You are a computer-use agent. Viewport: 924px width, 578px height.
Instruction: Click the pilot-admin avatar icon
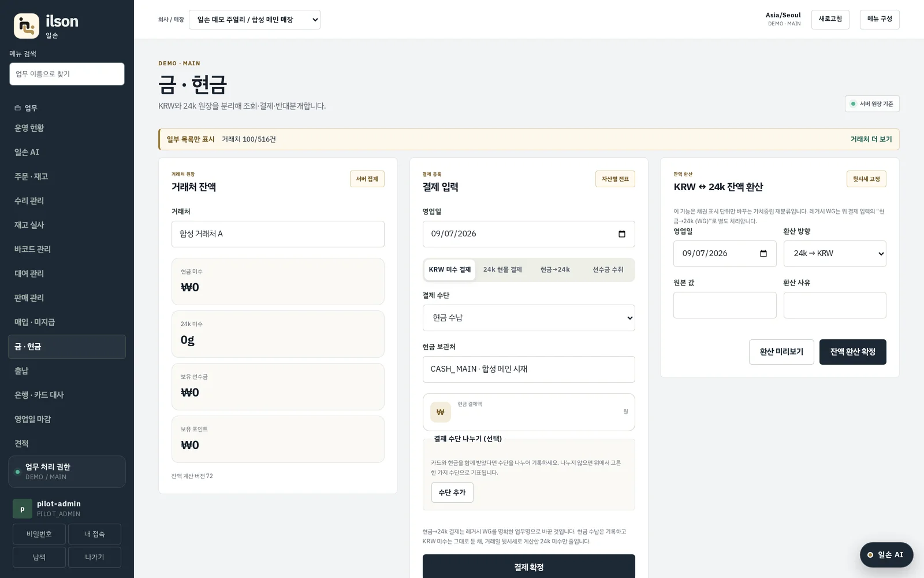(x=23, y=509)
